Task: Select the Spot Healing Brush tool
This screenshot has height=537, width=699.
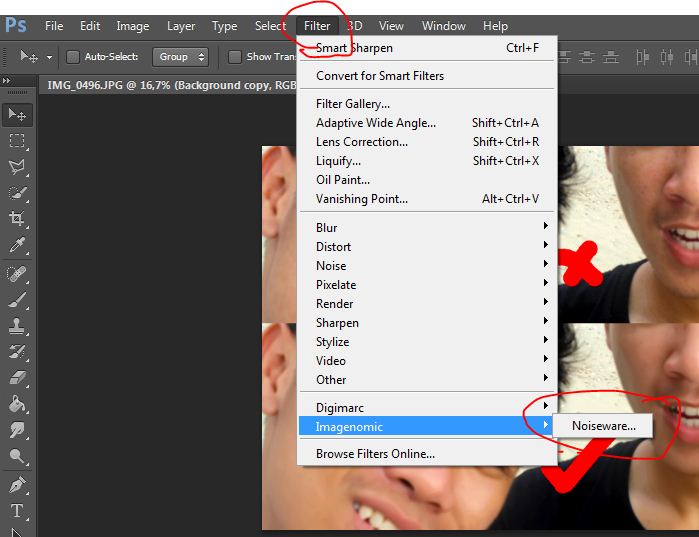Action: [17, 274]
